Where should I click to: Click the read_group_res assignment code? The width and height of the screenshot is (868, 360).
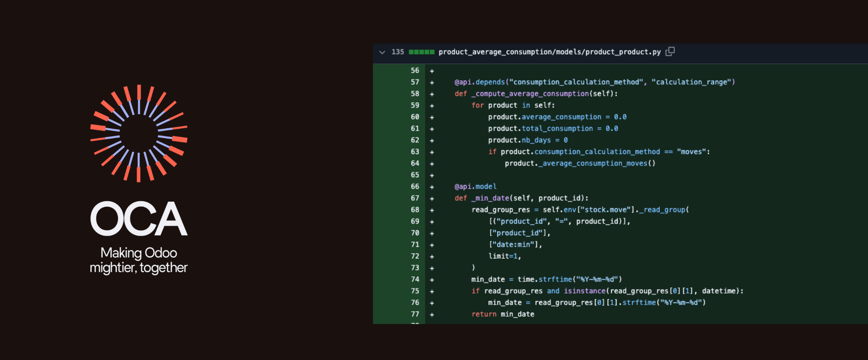pyautogui.click(x=580, y=210)
